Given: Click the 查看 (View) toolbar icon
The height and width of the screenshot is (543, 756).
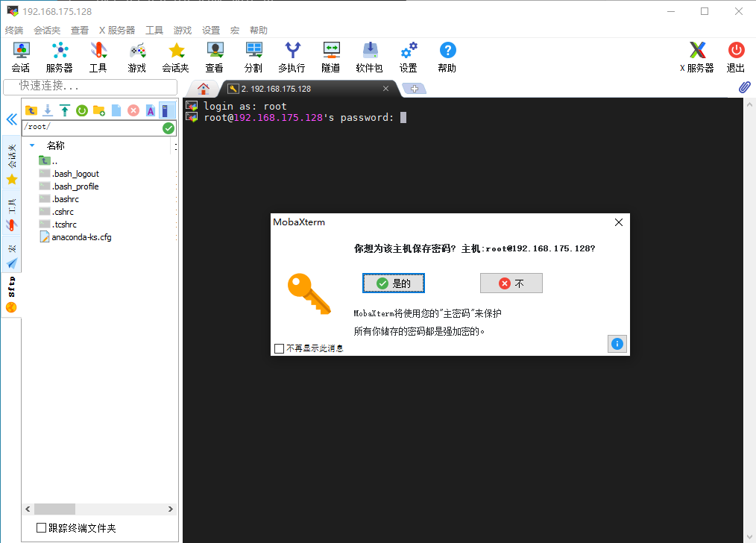Looking at the screenshot, I should 214,57.
